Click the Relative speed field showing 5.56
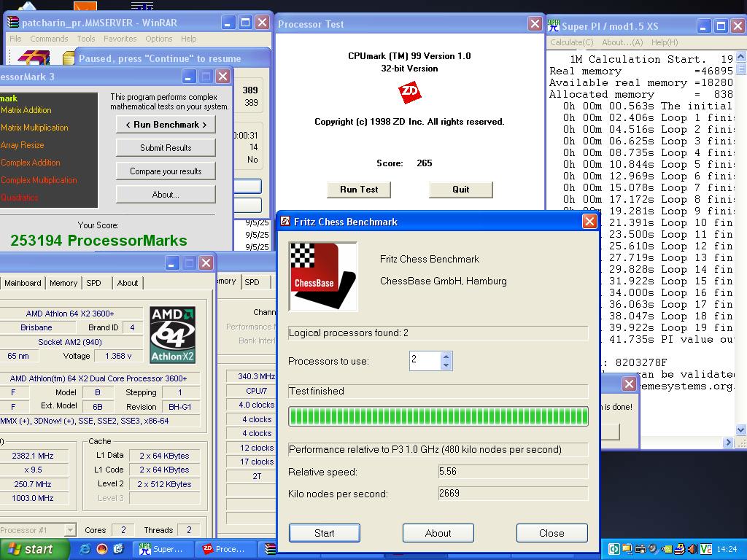Screen dimensions: 747x560 pos(513,472)
